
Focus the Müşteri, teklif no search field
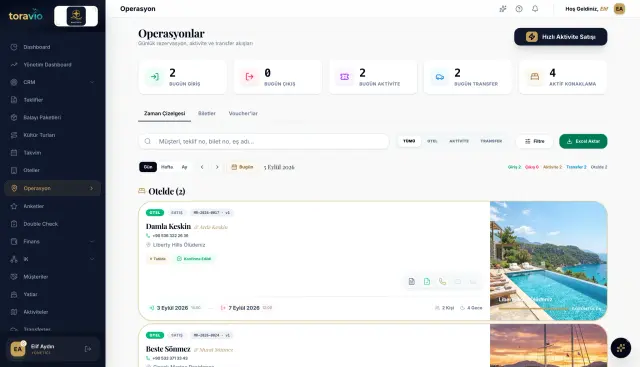pos(264,141)
